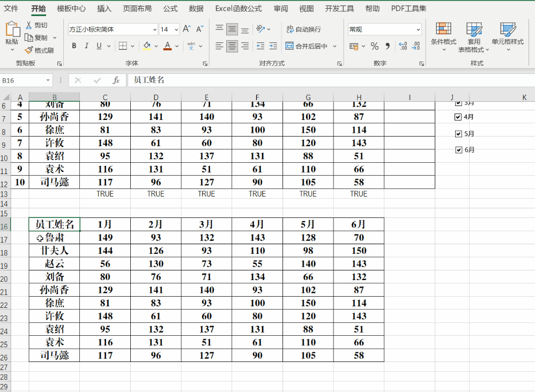The height and width of the screenshot is (392, 535).
Task: Switch to the 开发工具 Developer tab
Action: 339,9
